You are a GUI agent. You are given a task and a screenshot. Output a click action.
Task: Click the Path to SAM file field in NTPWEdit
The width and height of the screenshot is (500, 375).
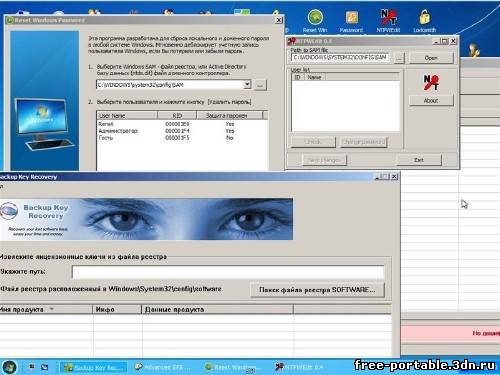[341, 58]
